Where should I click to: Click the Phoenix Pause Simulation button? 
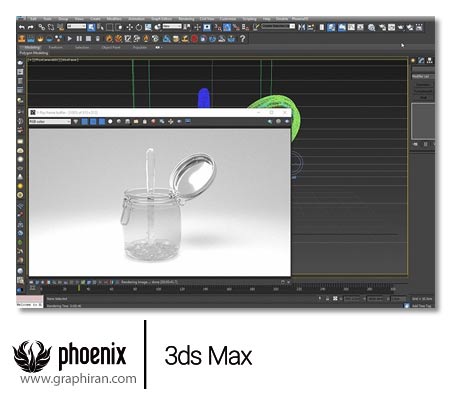(79, 39)
